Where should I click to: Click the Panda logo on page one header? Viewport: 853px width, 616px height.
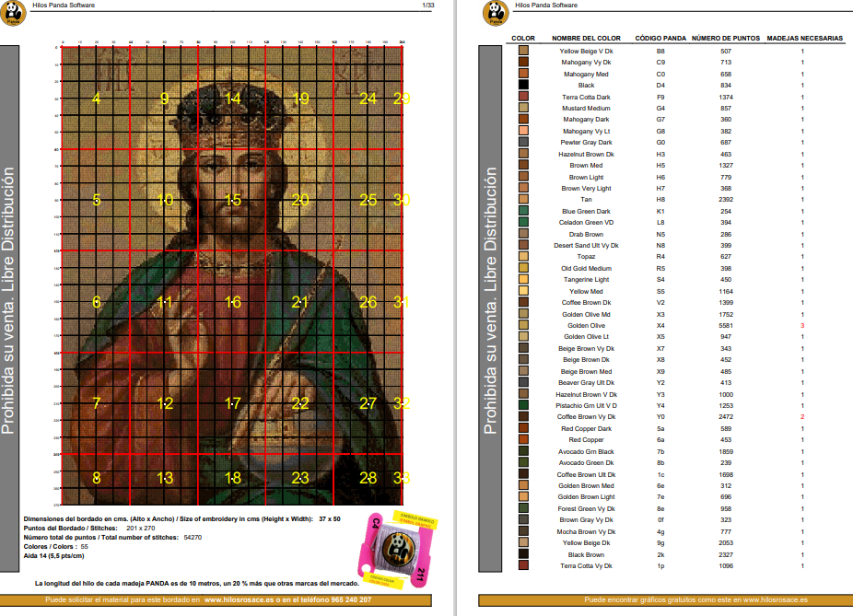12,12
